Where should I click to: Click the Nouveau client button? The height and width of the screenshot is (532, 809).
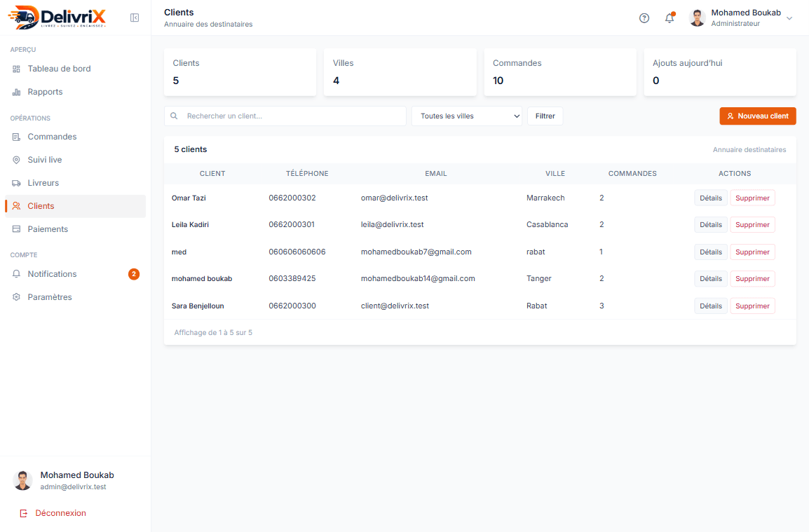[x=757, y=116]
